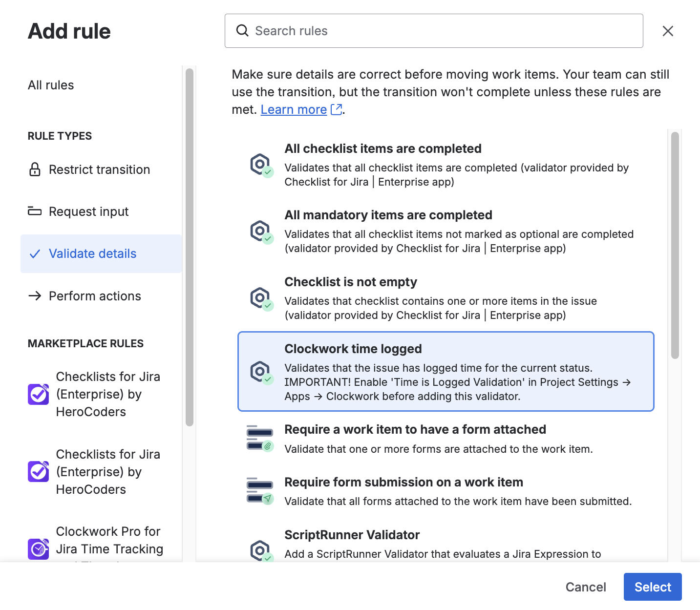Open the Learn more link
700x610 pixels.
click(294, 109)
